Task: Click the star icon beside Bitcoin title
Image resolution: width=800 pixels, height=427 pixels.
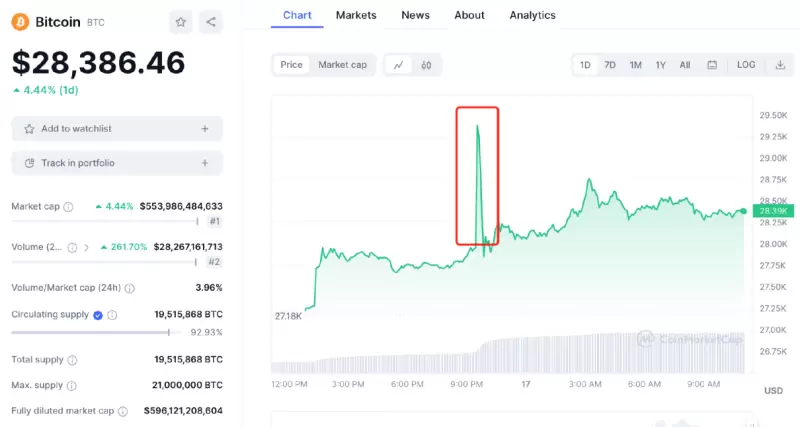Action: (180, 21)
